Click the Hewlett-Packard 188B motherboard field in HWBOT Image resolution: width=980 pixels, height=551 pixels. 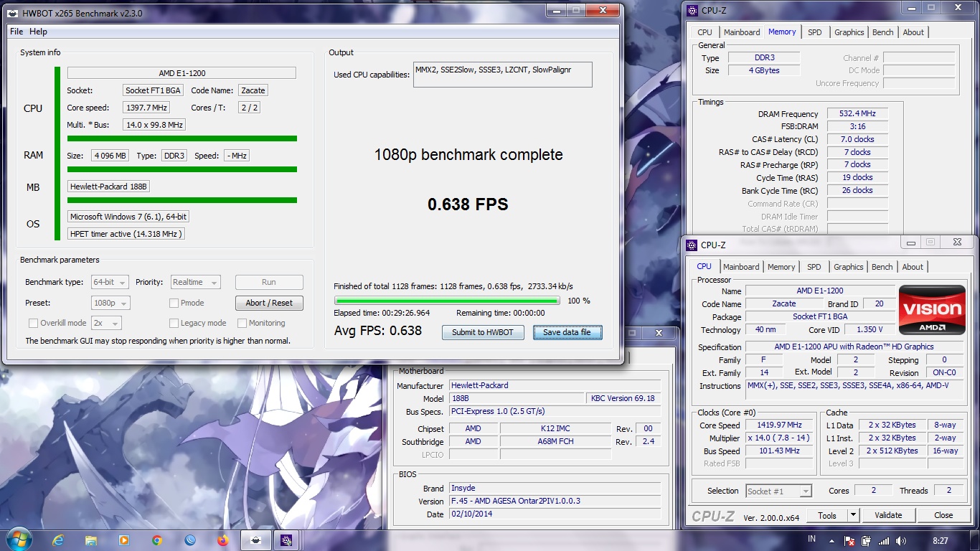108,187
